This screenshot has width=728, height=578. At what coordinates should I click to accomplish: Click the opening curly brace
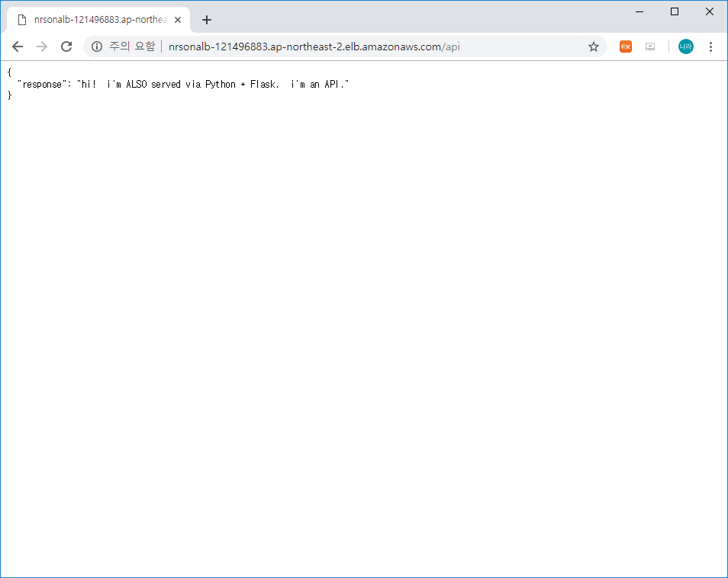pos(9,72)
